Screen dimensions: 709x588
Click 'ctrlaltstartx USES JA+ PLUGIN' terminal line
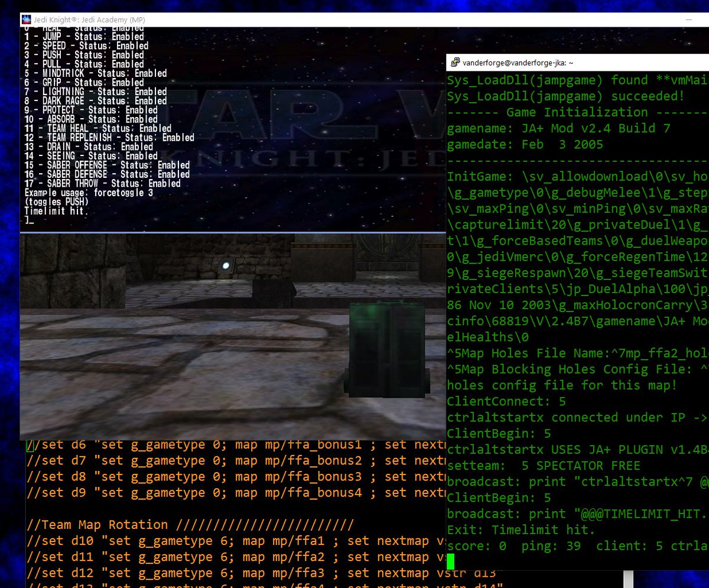(x=577, y=450)
